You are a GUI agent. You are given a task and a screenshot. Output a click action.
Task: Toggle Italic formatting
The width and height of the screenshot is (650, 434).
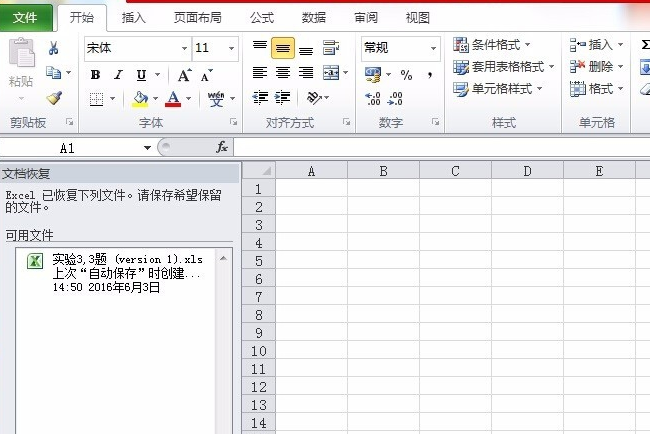pos(119,75)
